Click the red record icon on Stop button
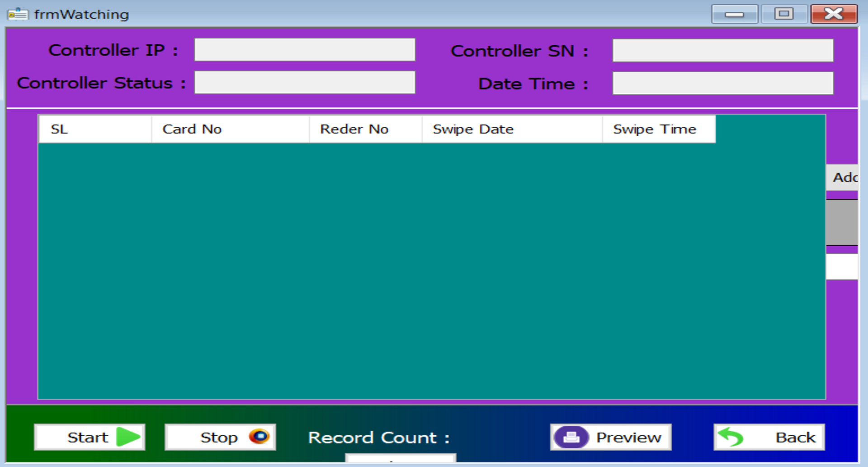Image resolution: width=868 pixels, height=467 pixels. (x=259, y=437)
